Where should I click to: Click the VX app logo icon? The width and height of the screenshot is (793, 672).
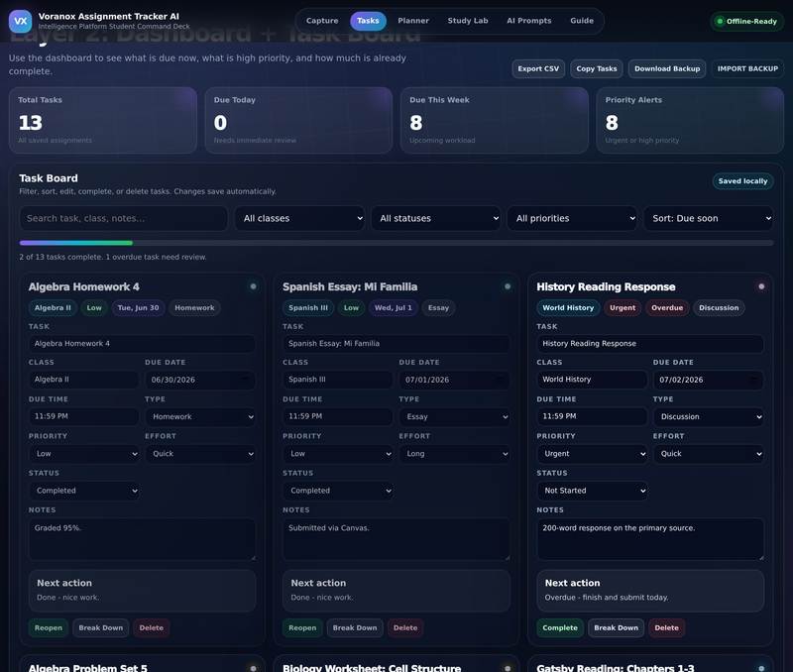click(x=20, y=21)
